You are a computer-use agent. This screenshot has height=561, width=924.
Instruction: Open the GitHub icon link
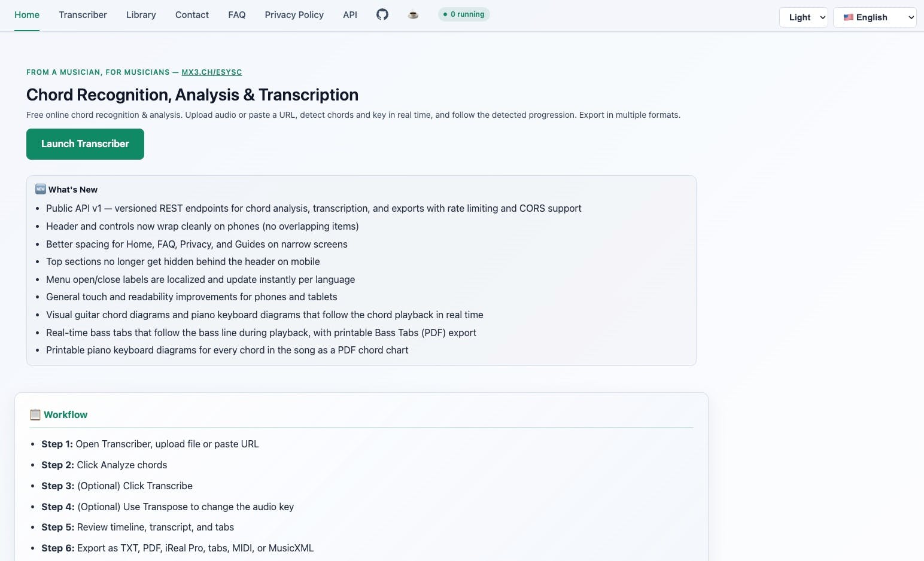382,14
